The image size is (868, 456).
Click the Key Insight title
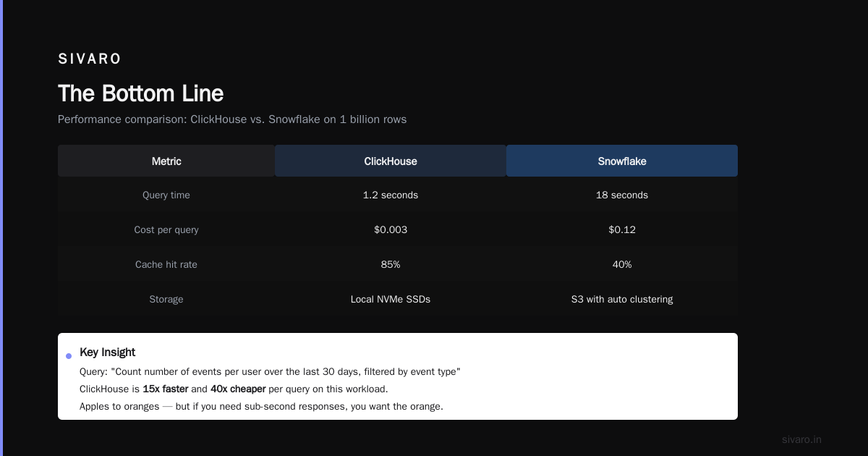(x=108, y=352)
